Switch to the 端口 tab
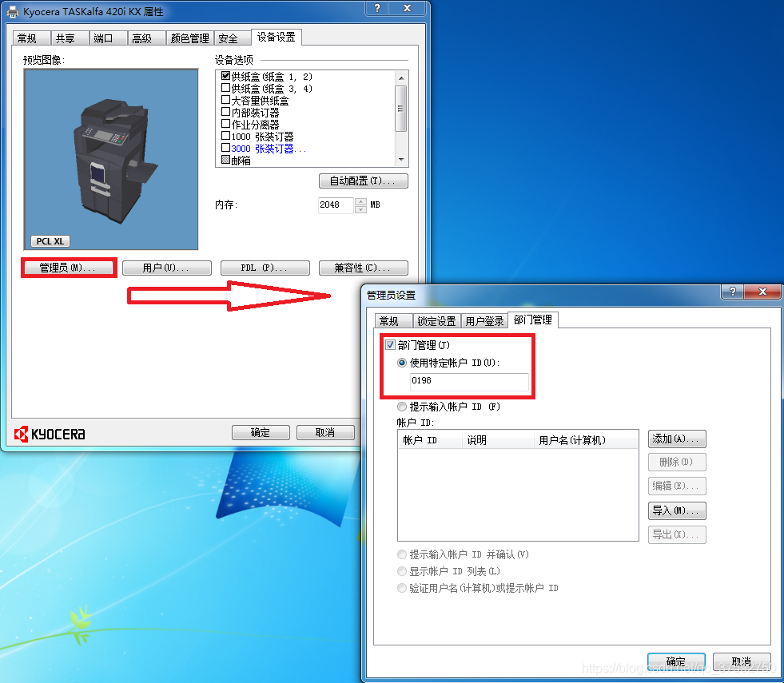784x683 pixels. click(x=108, y=38)
